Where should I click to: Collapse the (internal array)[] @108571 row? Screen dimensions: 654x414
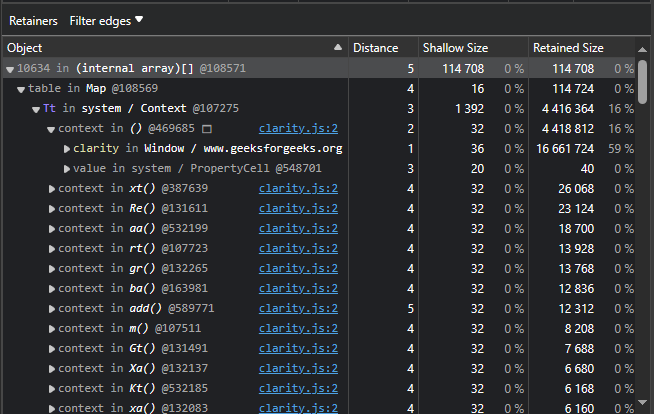10,70
